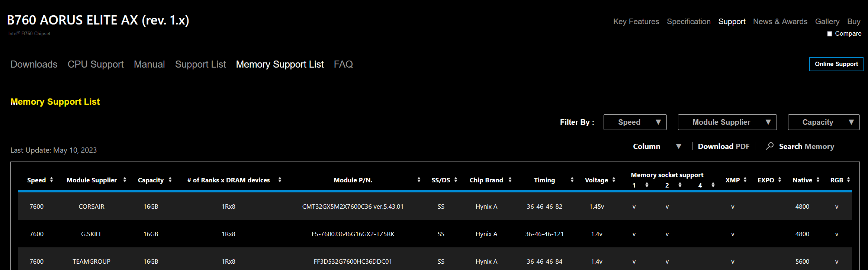Sort by memory socket 1 arrows
868x270 pixels.
[647, 185]
